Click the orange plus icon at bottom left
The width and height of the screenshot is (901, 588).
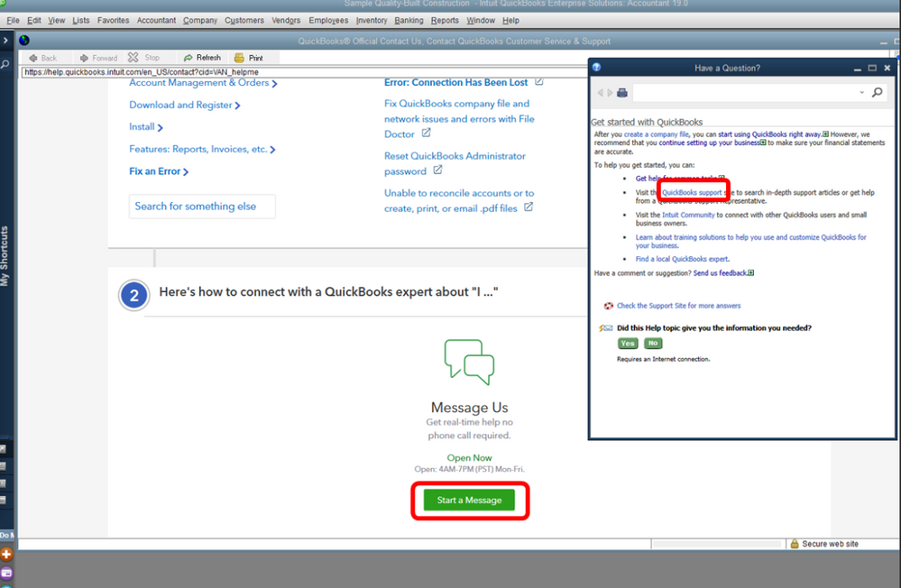pos(6,554)
